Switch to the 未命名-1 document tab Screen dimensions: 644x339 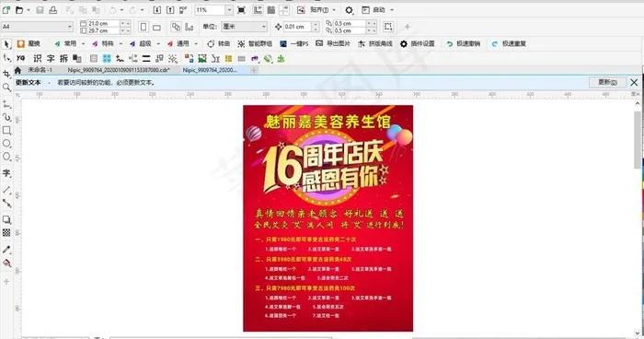[x=40, y=70]
